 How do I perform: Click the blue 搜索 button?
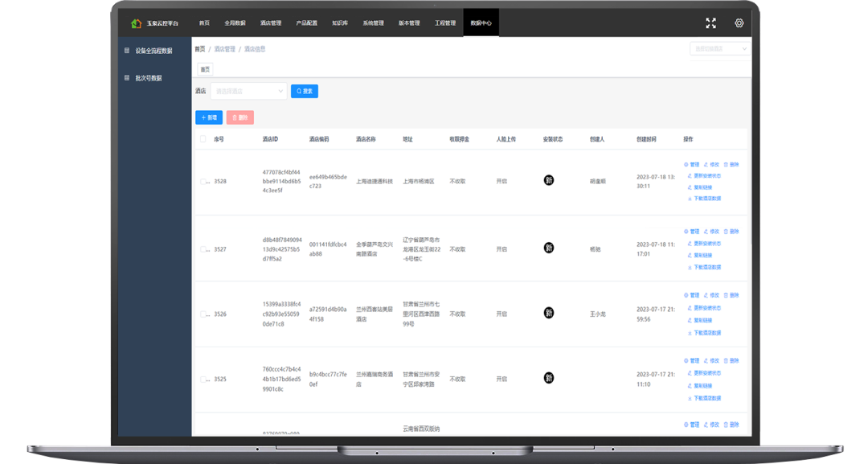(305, 91)
